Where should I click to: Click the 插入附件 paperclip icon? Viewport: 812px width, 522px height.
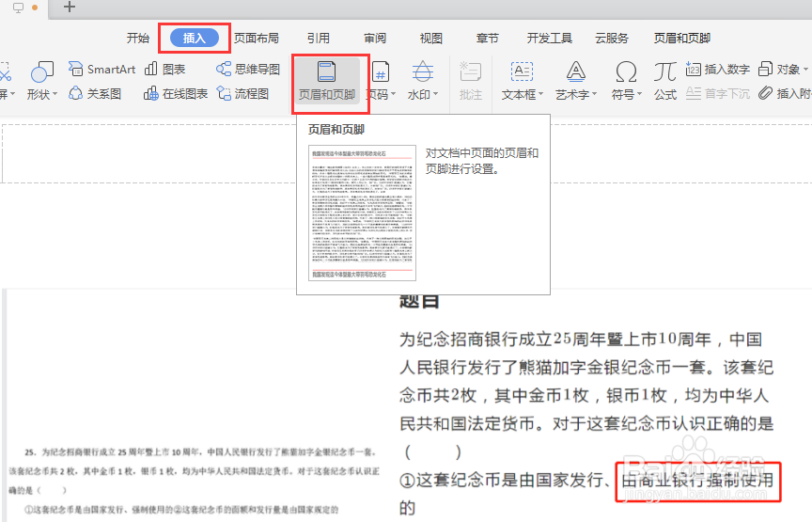(766, 93)
